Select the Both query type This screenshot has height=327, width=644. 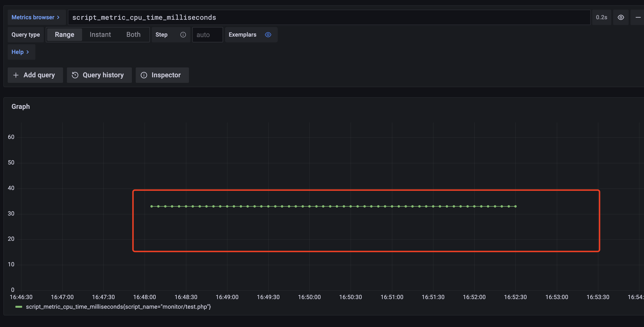[133, 34]
